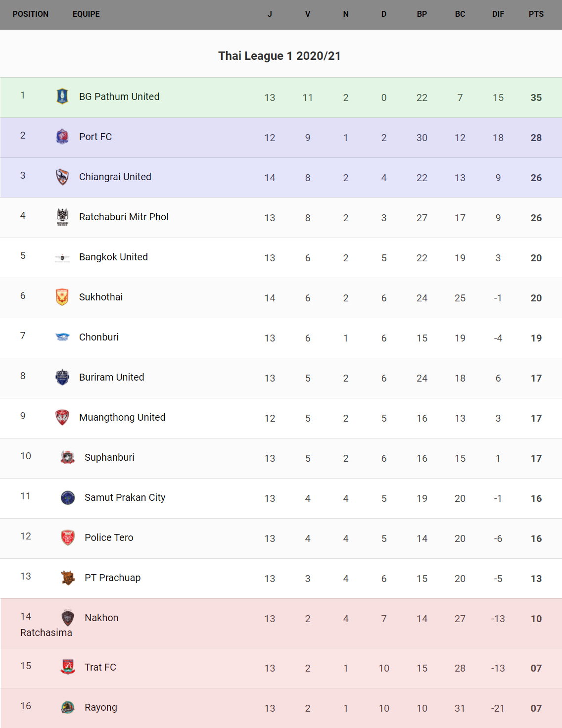
Task: Click the Suphanburi points value 17
Action: coord(536,458)
